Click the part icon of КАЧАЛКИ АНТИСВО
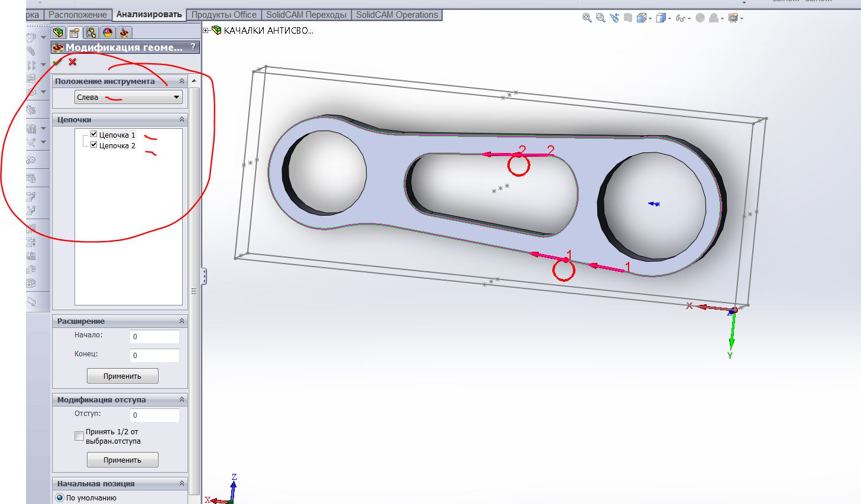The image size is (861, 504). (x=216, y=30)
